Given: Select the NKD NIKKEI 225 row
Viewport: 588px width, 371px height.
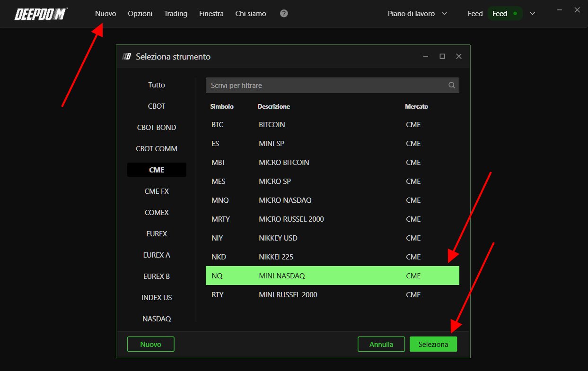Looking at the screenshot, I should point(333,257).
